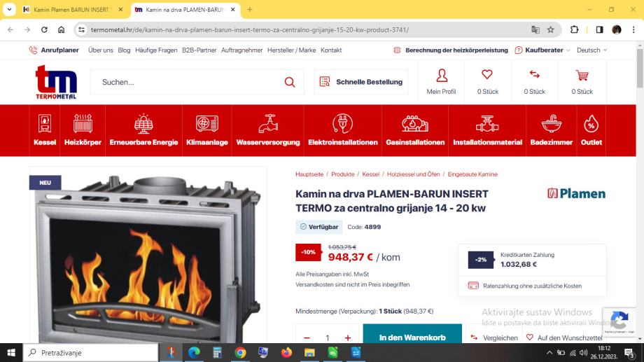
Task: Go to Hauptseite breadcrumb
Action: pyautogui.click(x=309, y=174)
